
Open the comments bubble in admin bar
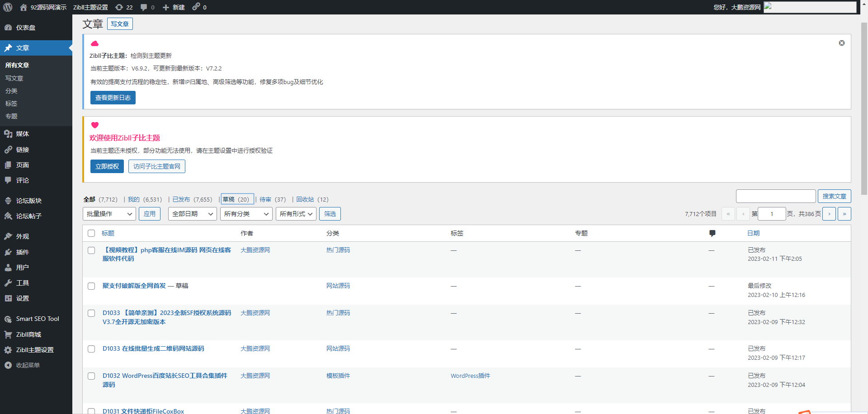[144, 7]
